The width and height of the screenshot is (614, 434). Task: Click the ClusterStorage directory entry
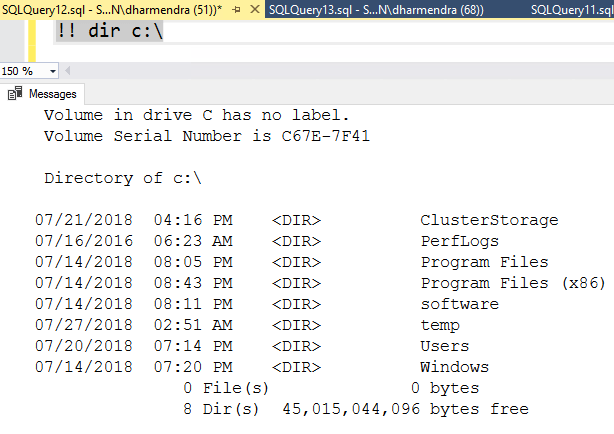click(x=489, y=220)
